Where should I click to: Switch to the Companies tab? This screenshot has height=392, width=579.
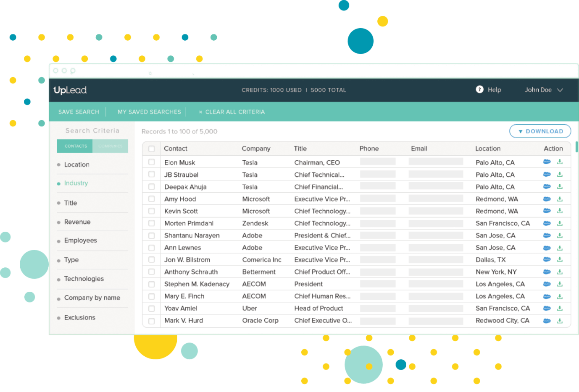click(x=110, y=146)
